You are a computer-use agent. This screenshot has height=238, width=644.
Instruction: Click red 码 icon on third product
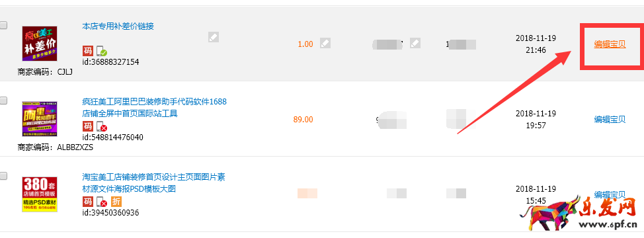(x=88, y=202)
